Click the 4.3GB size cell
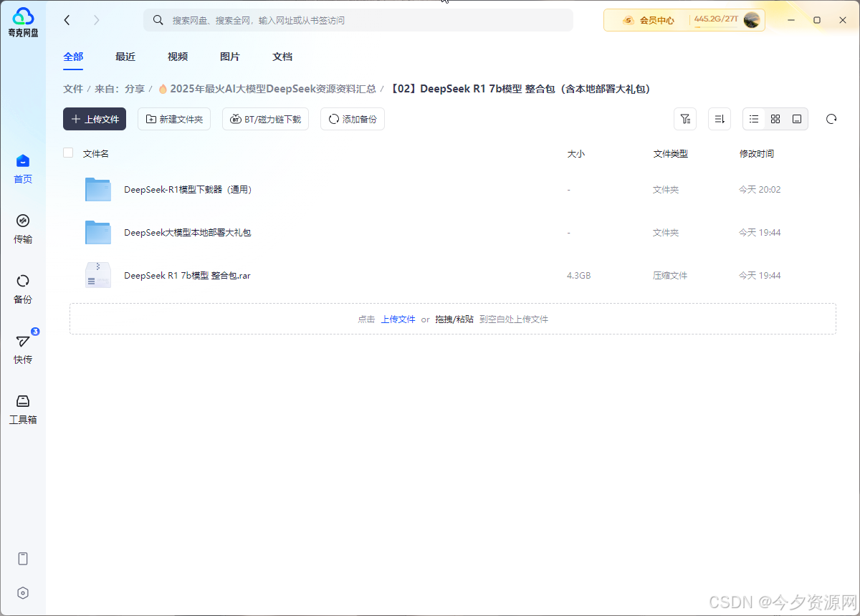Screen dimensions: 860x616 pos(579,276)
